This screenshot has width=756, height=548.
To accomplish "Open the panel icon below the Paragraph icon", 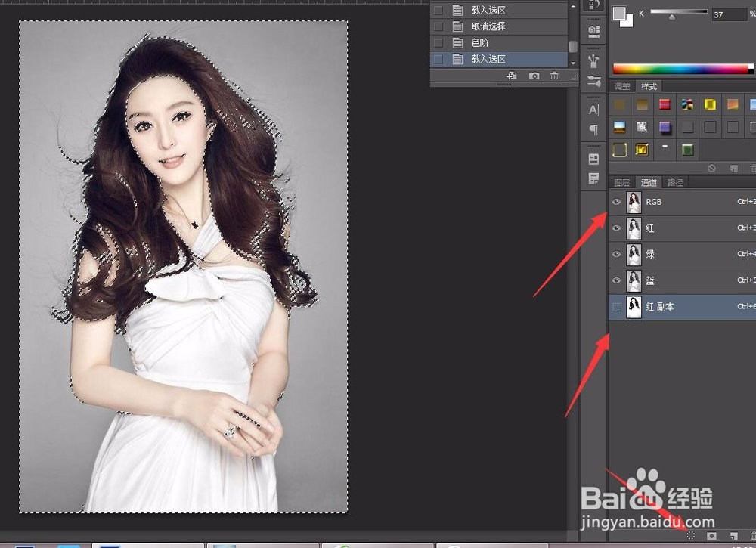I will 594,159.
